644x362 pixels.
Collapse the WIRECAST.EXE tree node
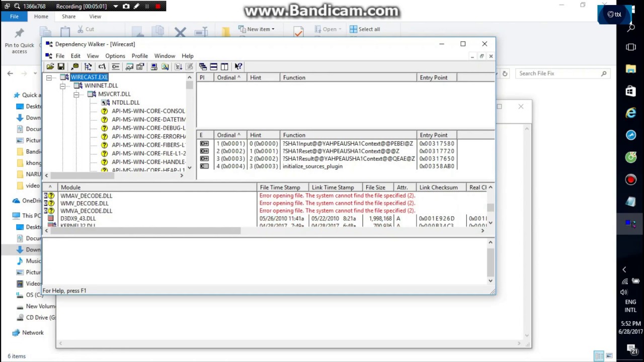pos(49,77)
